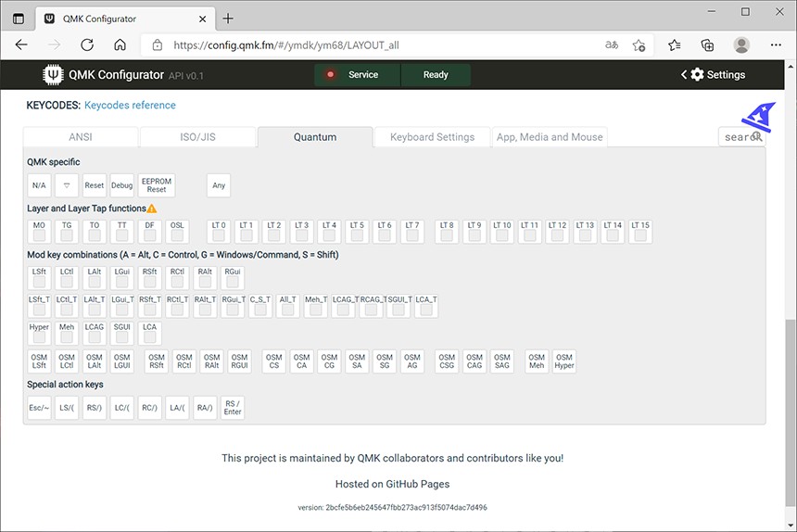797x532 pixels.
Task: View site information lock icon
Action: (158, 44)
